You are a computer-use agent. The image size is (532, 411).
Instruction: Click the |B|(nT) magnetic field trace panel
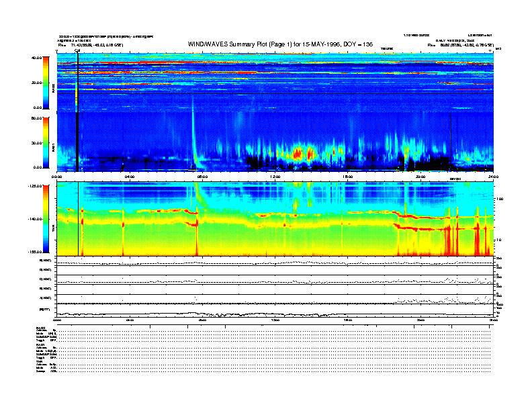[275, 310]
